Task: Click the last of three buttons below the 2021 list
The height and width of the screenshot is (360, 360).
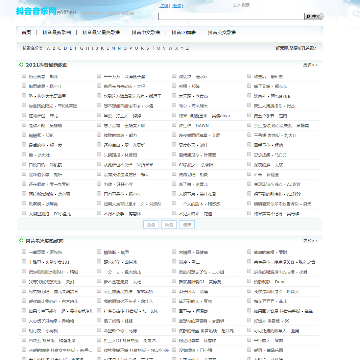Action: pyautogui.click(x=187, y=225)
